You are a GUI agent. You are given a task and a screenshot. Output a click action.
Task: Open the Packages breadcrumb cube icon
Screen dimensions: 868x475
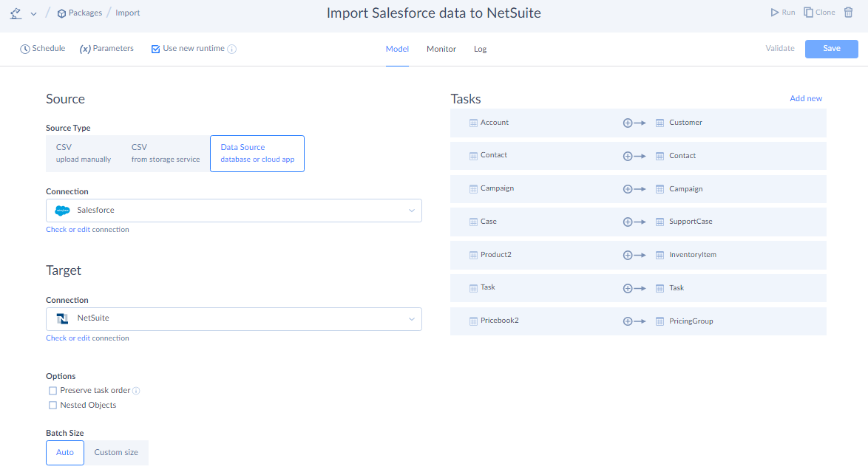pos(61,13)
